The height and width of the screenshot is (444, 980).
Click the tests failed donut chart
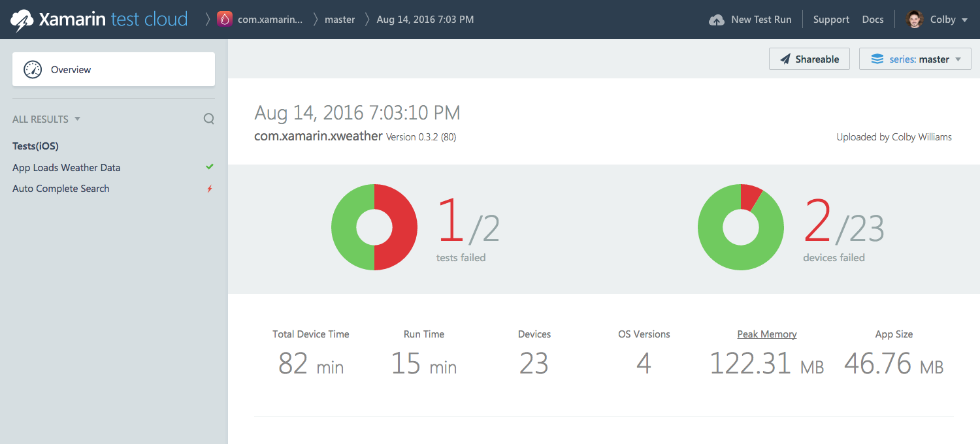pyautogui.click(x=374, y=227)
